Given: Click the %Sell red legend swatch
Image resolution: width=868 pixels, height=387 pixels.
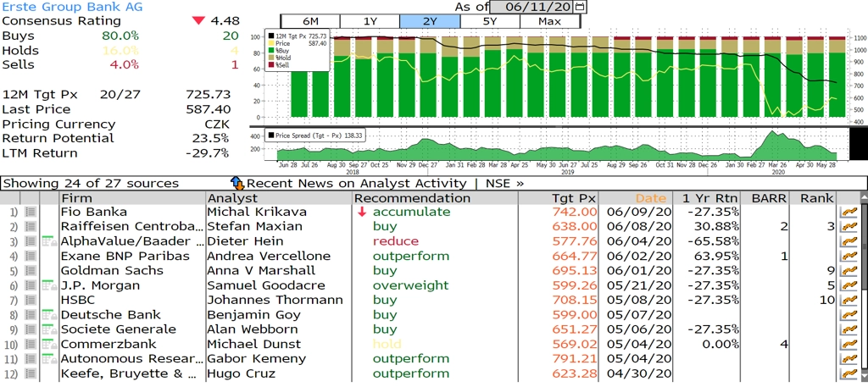Looking at the screenshot, I should click(271, 64).
